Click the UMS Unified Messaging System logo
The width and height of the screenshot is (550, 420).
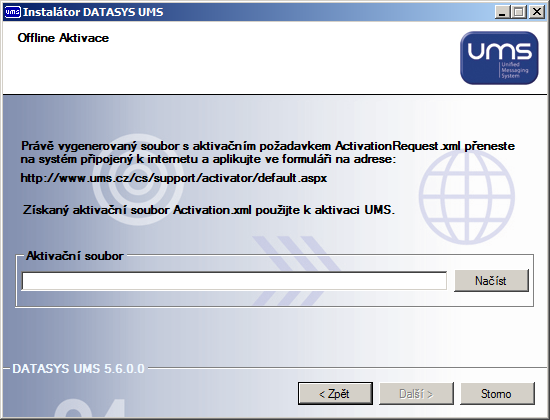click(x=499, y=58)
